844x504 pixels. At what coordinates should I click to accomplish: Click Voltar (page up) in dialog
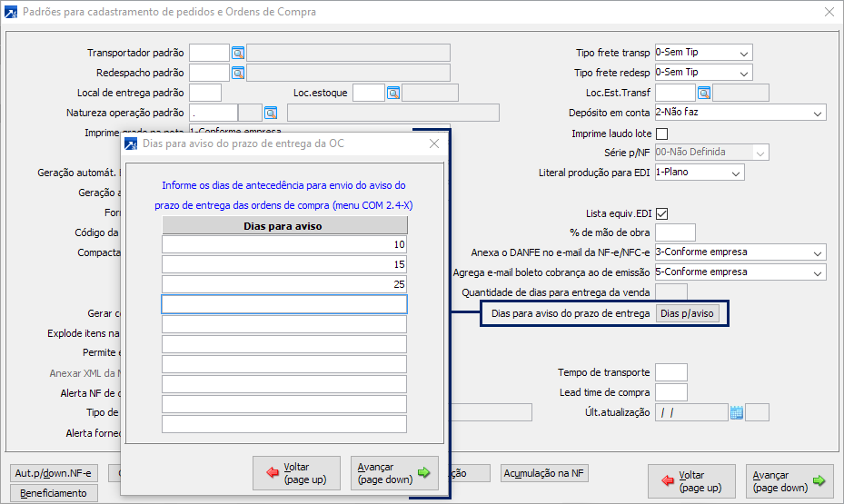tap(296, 473)
